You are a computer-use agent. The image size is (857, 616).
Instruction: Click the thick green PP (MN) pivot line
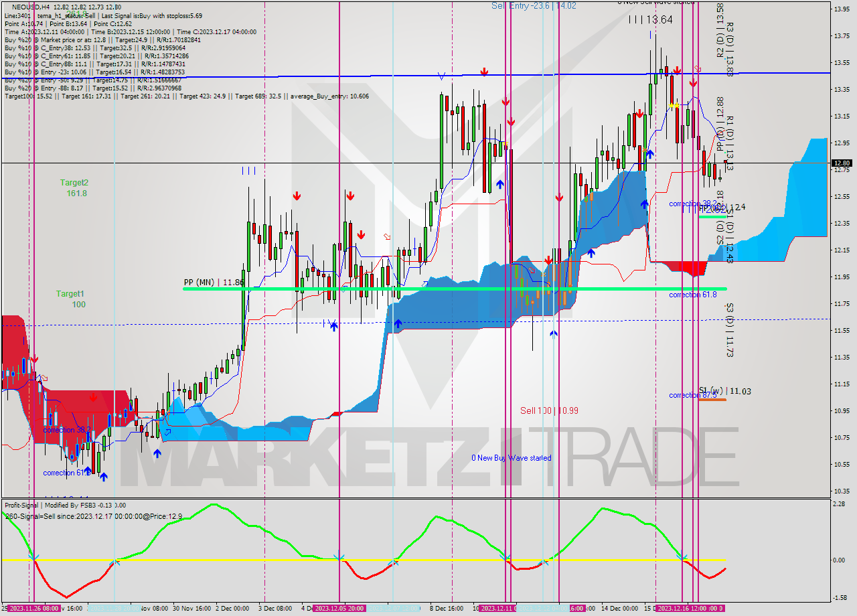pyautogui.click(x=455, y=289)
